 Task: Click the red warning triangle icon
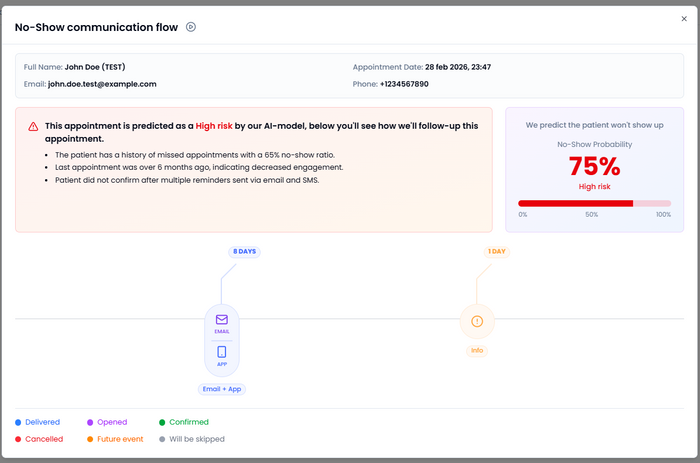[33, 127]
